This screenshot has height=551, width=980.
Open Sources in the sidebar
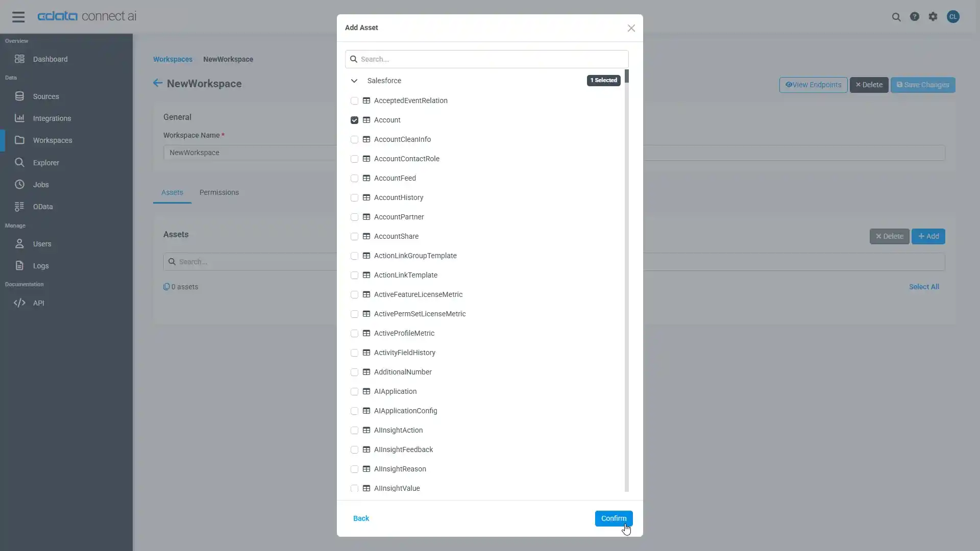click(45, 96)
